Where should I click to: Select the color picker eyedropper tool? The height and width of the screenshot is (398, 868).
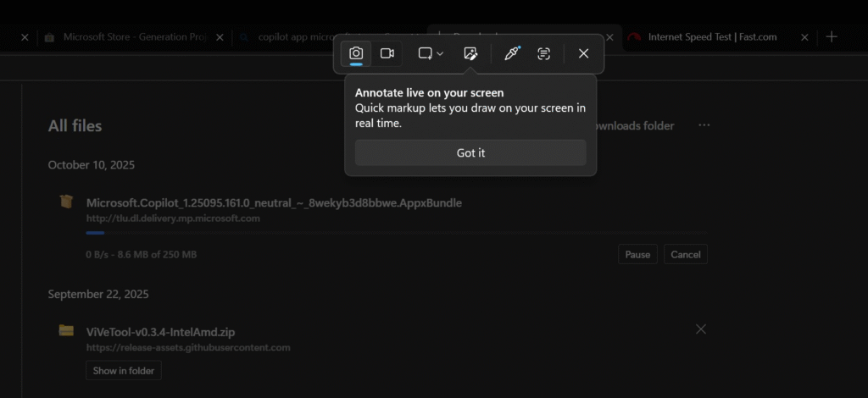point(511,53)
